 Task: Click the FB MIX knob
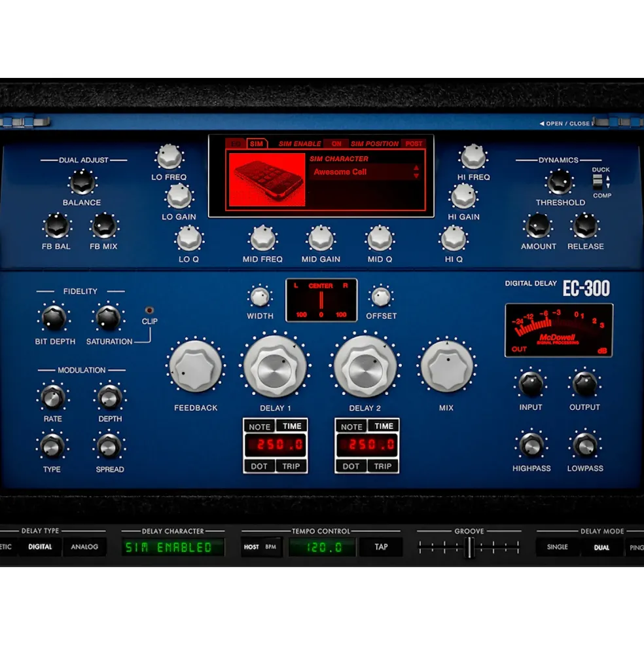(x=104, y=227)
